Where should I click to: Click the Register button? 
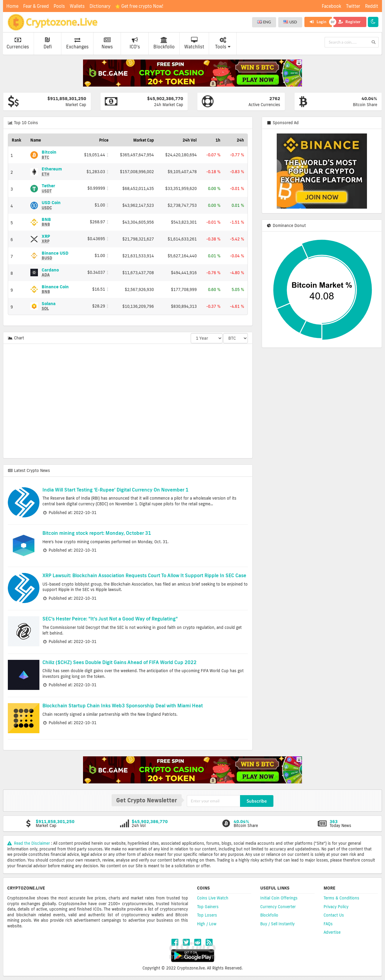point(350,22)
